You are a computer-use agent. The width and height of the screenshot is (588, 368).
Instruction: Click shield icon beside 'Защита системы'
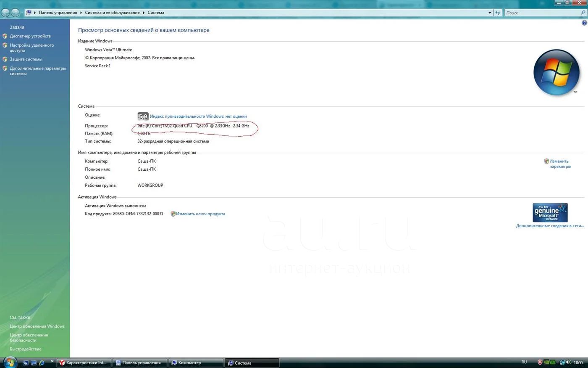5,59
